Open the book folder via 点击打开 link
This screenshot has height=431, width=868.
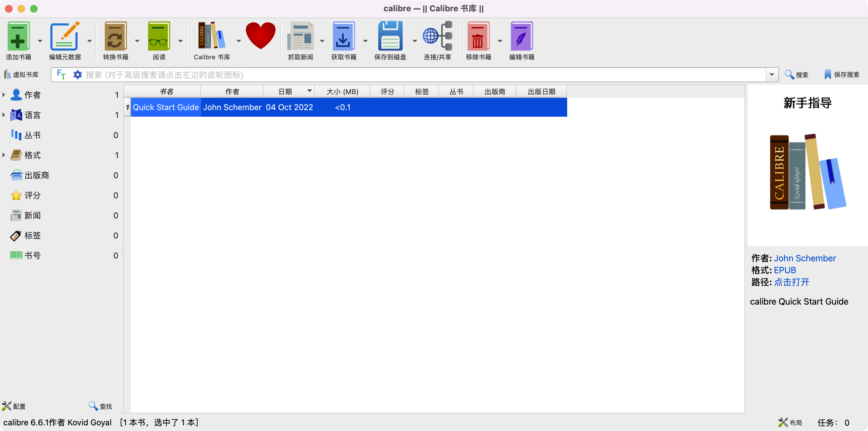[792, 282]
